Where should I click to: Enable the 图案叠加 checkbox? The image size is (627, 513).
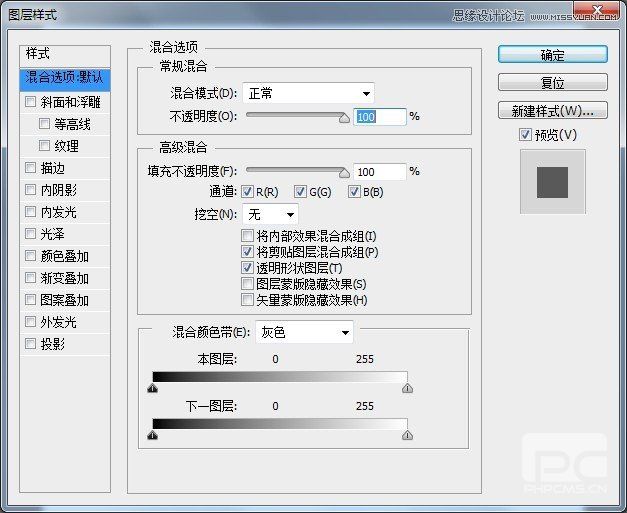[x=30, y=299]
